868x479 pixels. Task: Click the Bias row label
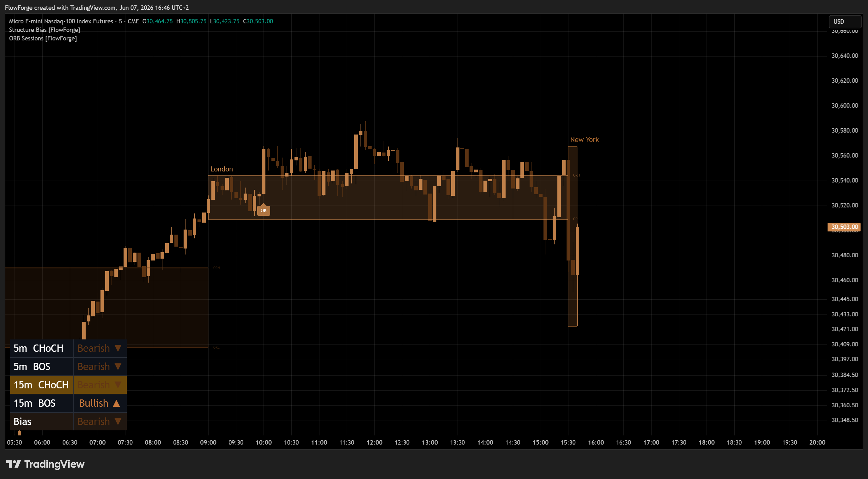tap(41, 422)
